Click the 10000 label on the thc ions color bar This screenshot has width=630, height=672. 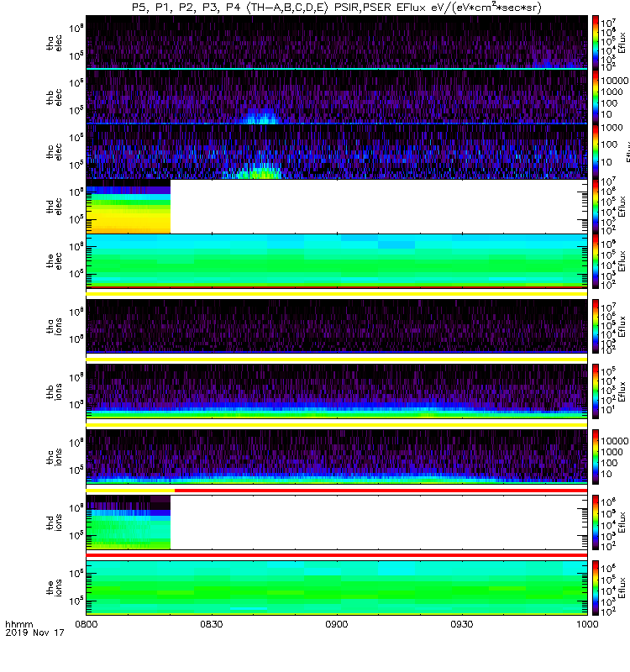click(614, 441)
